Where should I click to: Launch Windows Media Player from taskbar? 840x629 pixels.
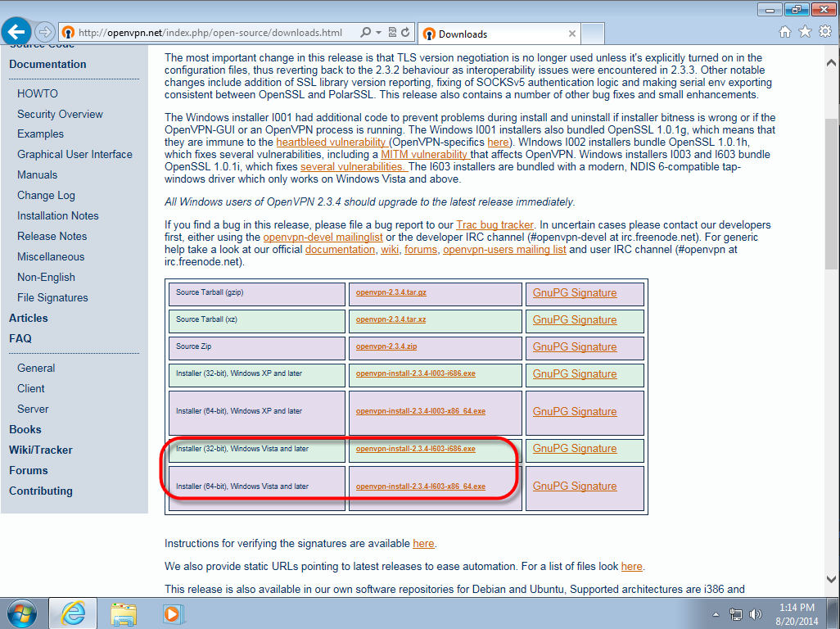coord(173,614)
